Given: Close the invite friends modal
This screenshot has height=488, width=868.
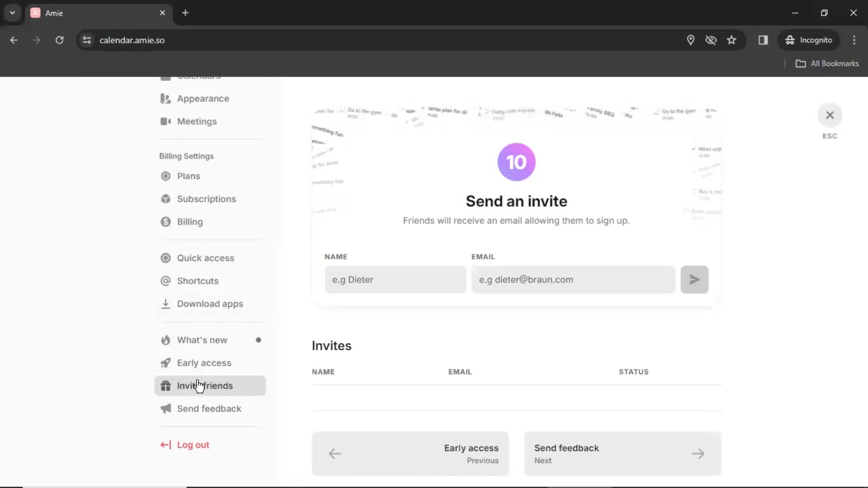Looking at the screenshot, I should click(830, 114).
